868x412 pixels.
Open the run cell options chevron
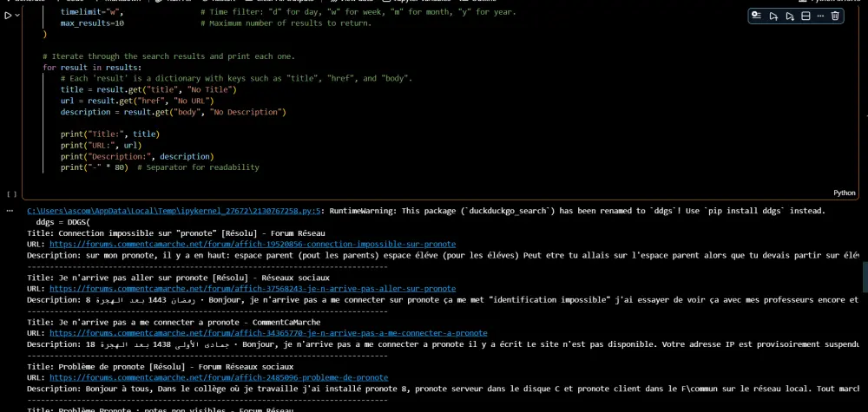point(17,16)
